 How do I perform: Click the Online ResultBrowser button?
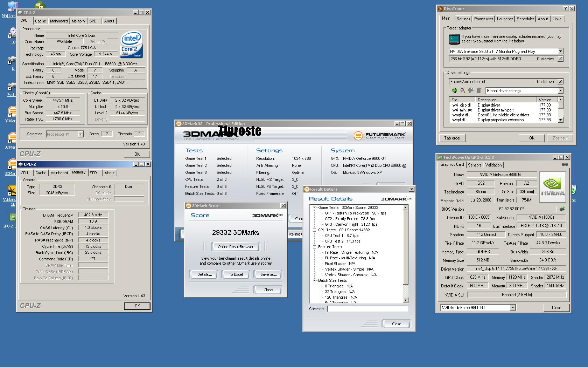236,247
